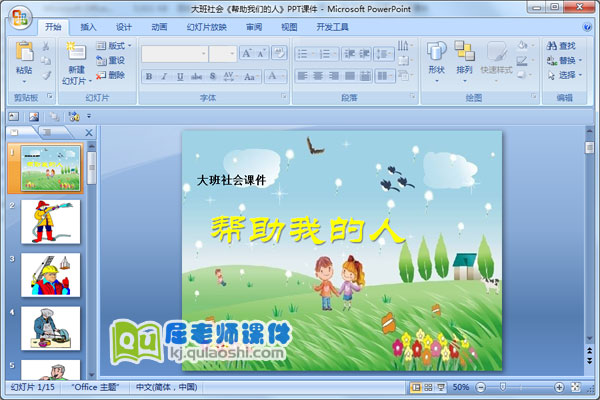
Task: Click Slide Show view icon
Action: (x=441, y=387)
